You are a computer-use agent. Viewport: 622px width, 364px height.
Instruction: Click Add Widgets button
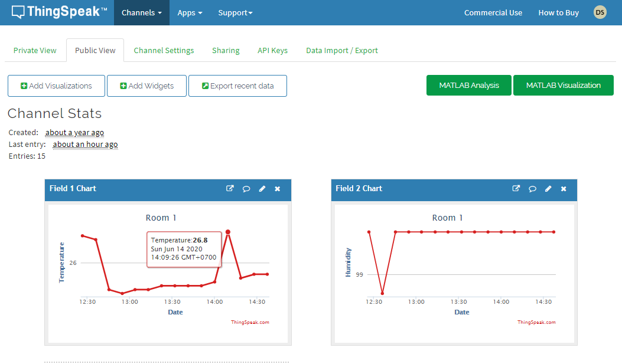click(146, 86)
